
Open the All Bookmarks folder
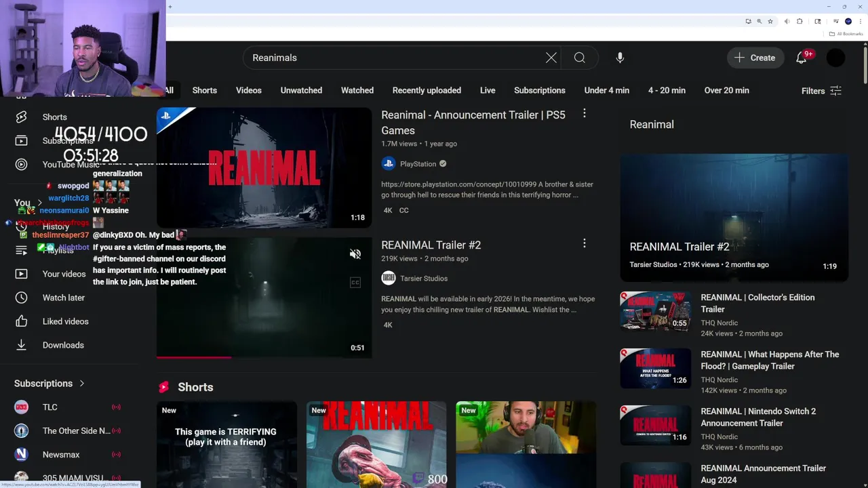click(846, 34)
